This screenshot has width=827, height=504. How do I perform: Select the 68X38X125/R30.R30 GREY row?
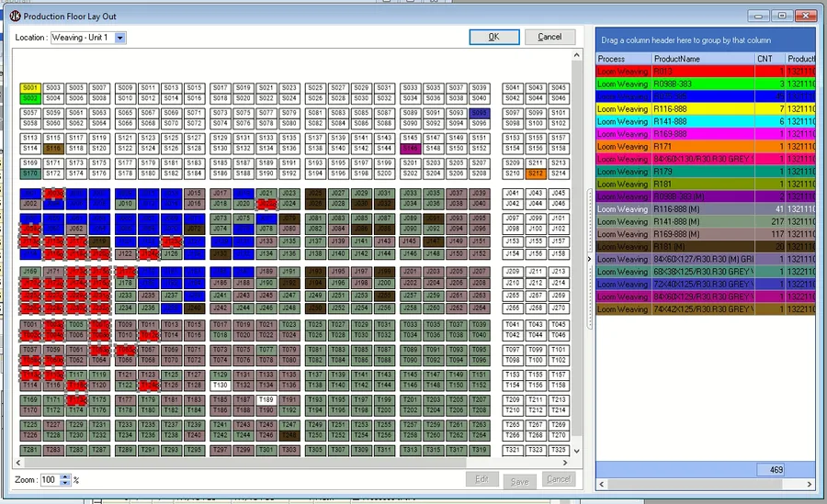pyautogui.click(x=706, y=272)
